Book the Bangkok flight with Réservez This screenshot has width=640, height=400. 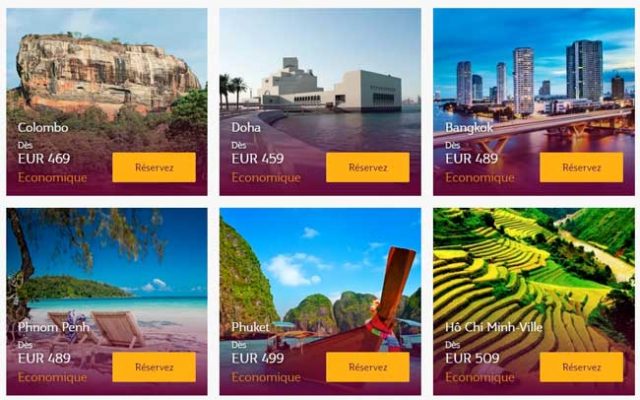(x=581, y=167)
